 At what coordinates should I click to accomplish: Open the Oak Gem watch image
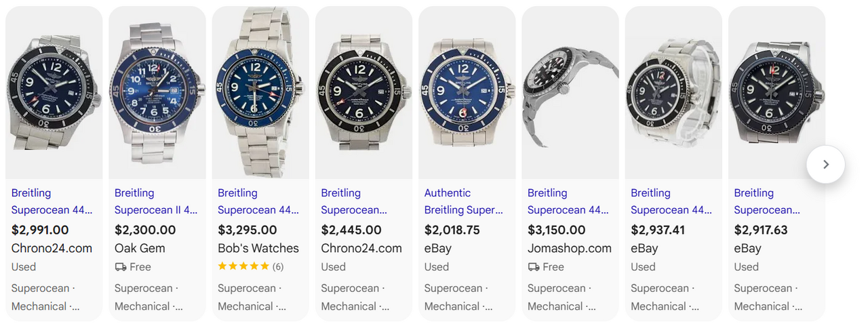pos(157,93)
